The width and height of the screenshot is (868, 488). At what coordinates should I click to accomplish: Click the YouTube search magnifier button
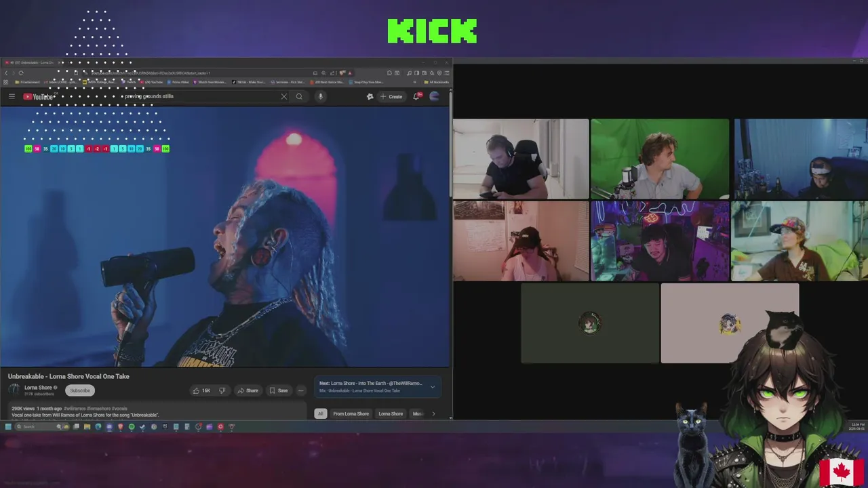click(x=299, y=96)
